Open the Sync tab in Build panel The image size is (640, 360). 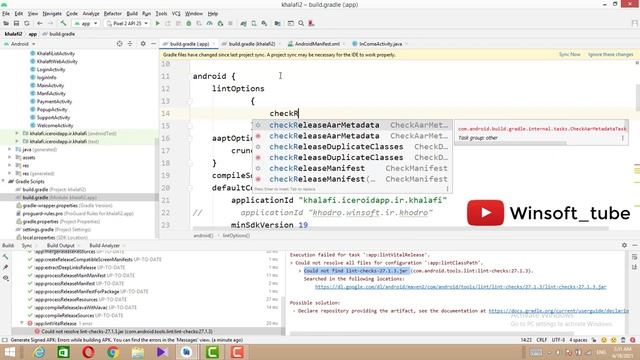(27, 245)
